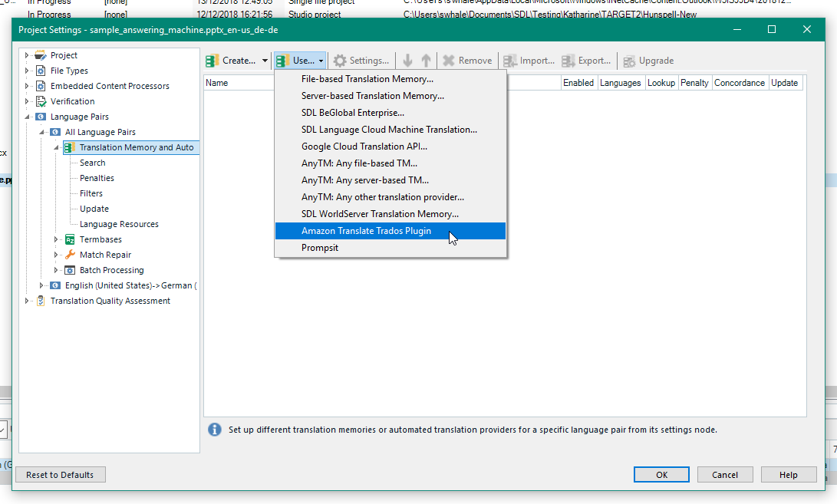The width and height of the screenshot is (837, 504).
Task: Expand the Verification tree node
Action: (x=27, y=101)
